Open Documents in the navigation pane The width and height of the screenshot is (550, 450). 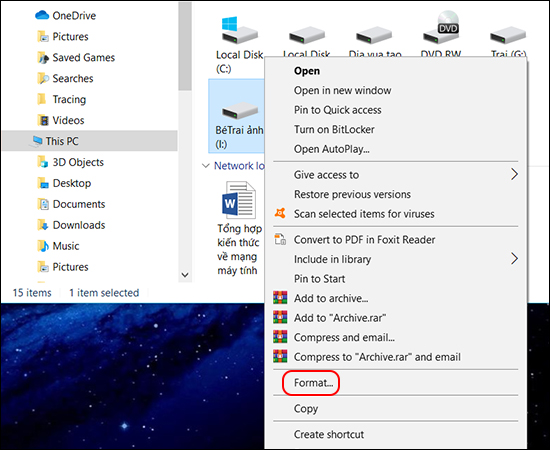pos(79,204)
